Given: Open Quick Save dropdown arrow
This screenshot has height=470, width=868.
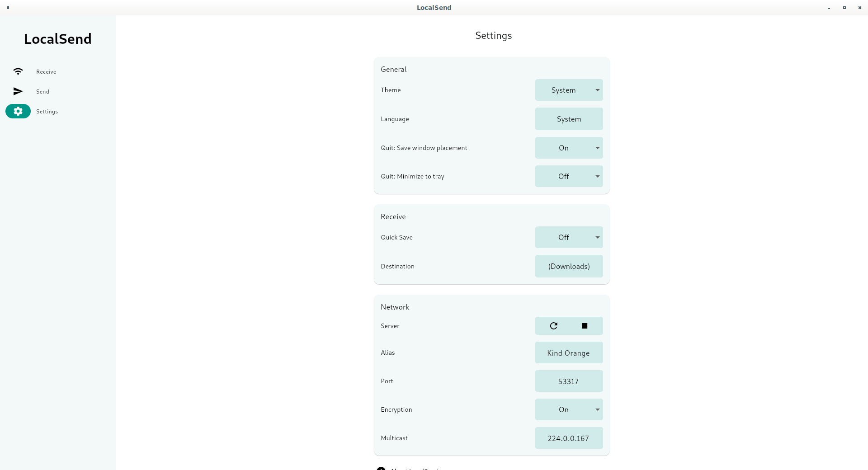Looking at the screenshot, I should (597, 237).
